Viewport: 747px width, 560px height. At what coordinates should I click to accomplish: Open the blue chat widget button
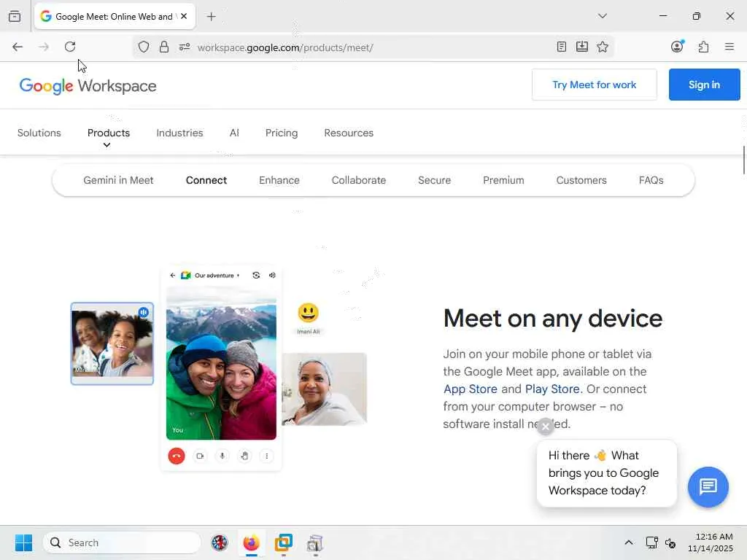click(708, 486)
